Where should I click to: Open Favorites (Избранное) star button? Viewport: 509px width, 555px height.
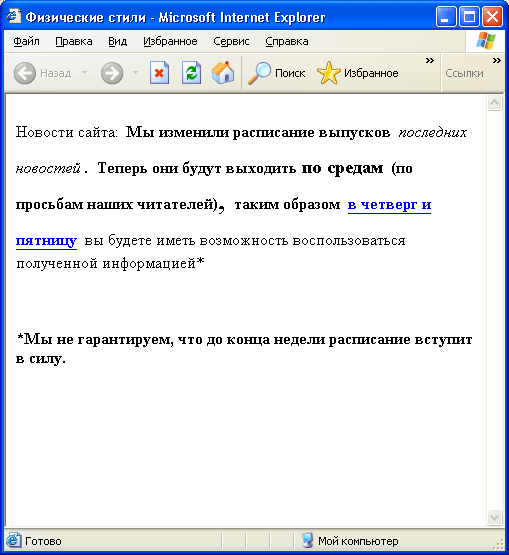[358, 73]
